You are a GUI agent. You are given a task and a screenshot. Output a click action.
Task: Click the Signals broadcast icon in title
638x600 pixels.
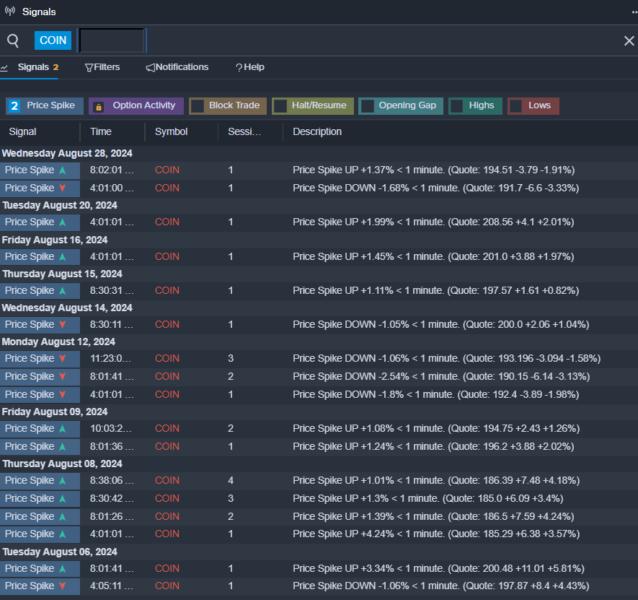(10, 11)
